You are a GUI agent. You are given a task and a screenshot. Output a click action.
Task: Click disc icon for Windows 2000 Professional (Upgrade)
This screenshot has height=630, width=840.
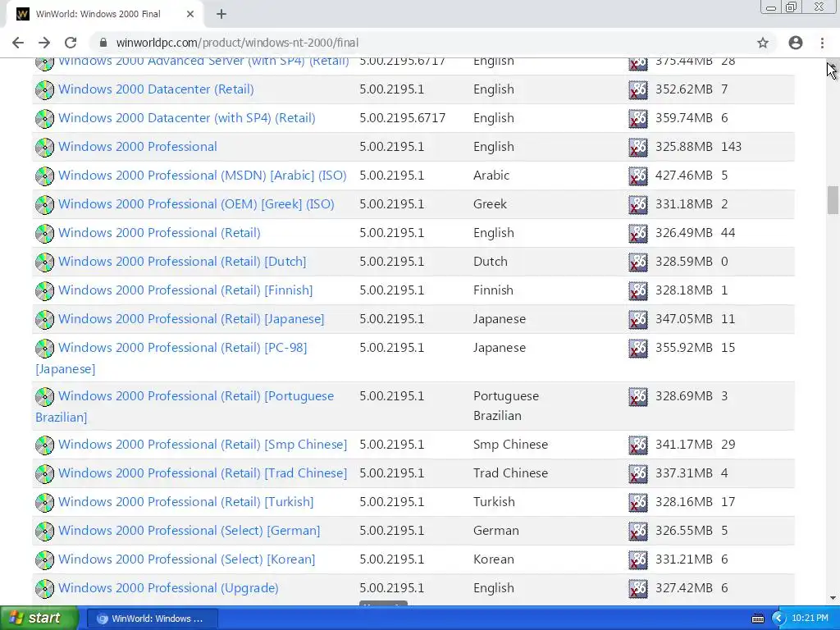coord(44,589)
